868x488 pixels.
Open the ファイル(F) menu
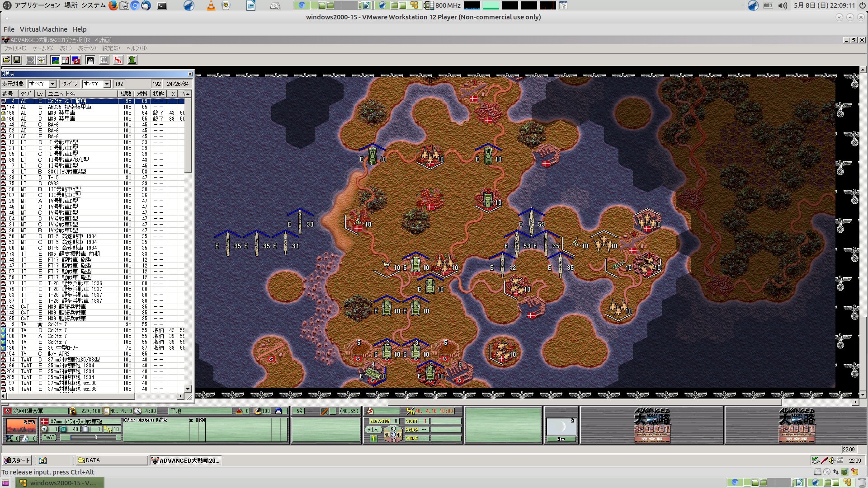tap(15, 48)
